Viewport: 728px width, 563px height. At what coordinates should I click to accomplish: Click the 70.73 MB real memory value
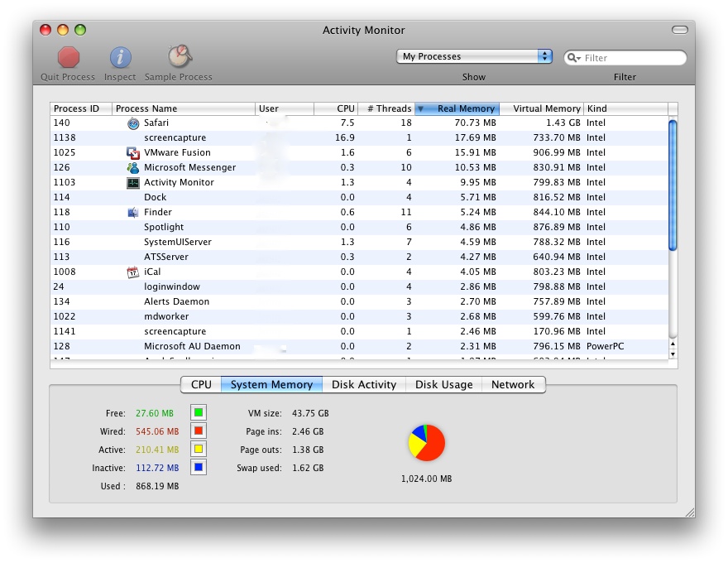[475, 123]
